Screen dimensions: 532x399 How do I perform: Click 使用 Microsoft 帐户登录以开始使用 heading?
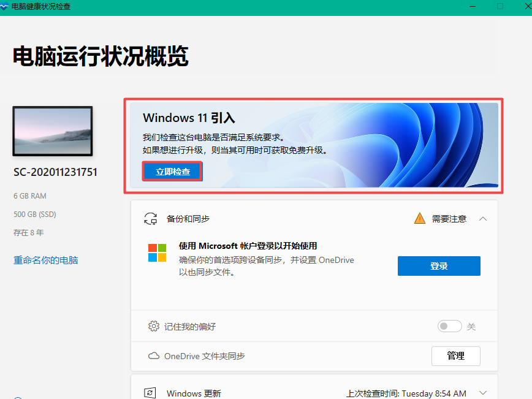(248, 246)
